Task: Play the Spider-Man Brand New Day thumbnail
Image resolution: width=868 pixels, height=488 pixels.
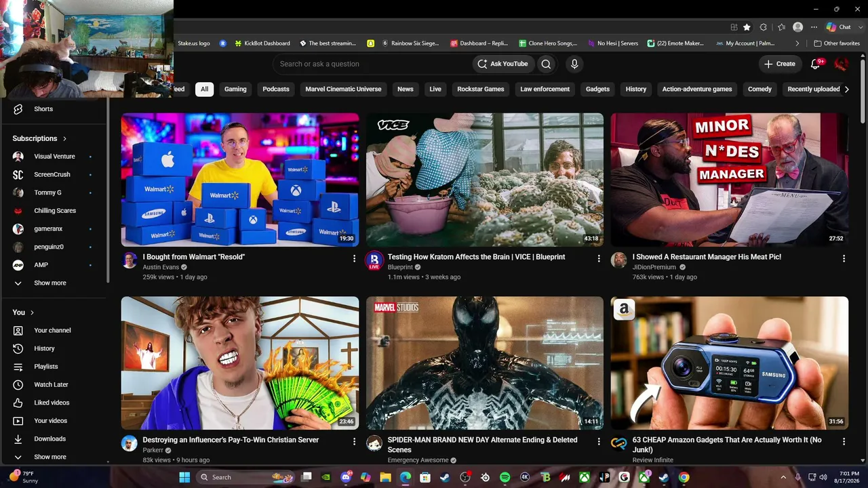Action: 485,363
